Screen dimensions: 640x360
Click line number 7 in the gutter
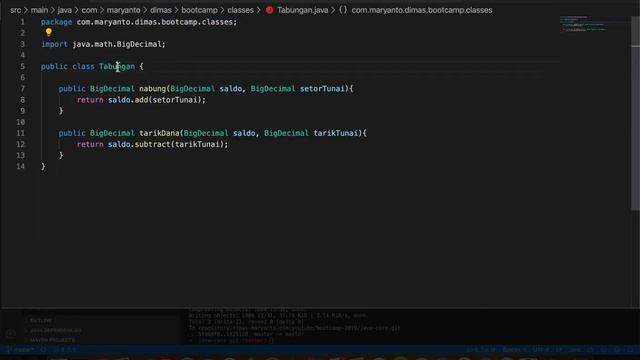click(x=22, y=89)
